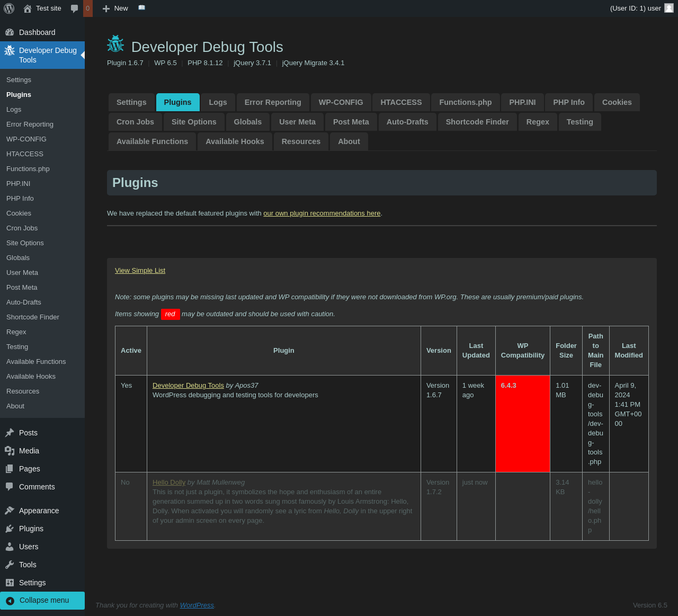Click the user avatar in top right
This screenshot has width=678, height=616.
[669, 8]
